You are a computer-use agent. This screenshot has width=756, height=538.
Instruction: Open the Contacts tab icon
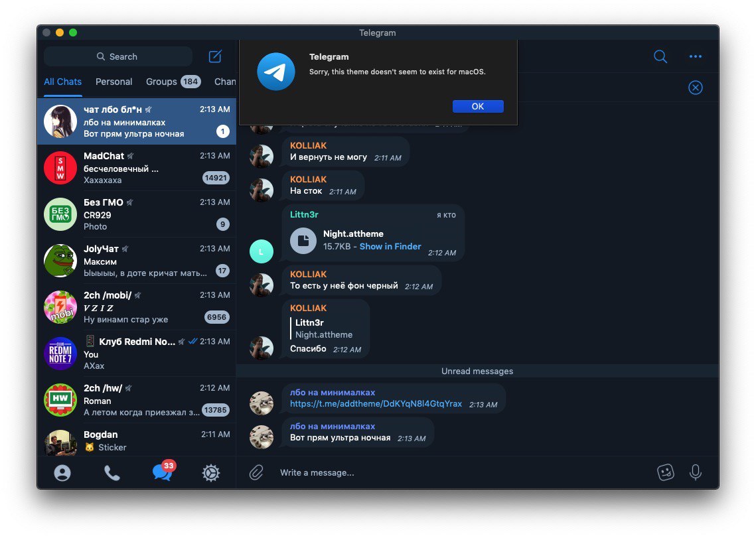pos(62,473)
